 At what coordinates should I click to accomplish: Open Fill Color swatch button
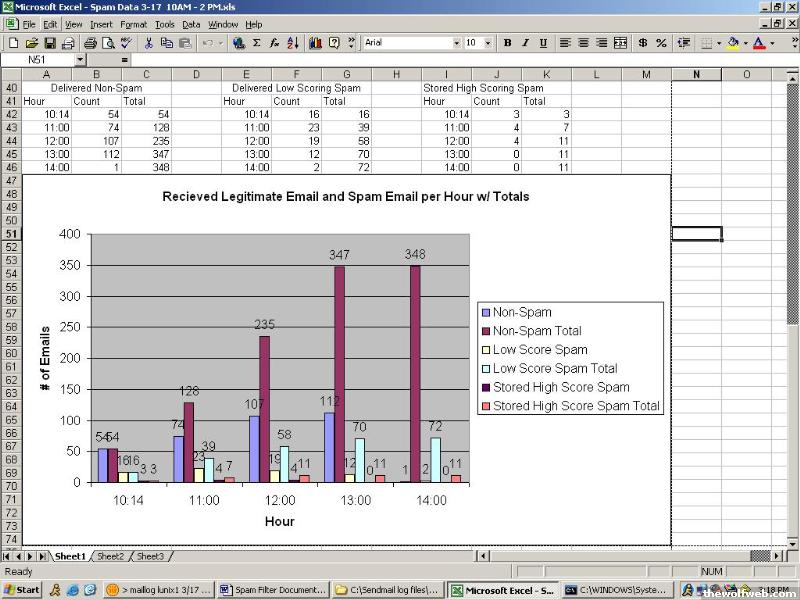[x=733, y=43]
